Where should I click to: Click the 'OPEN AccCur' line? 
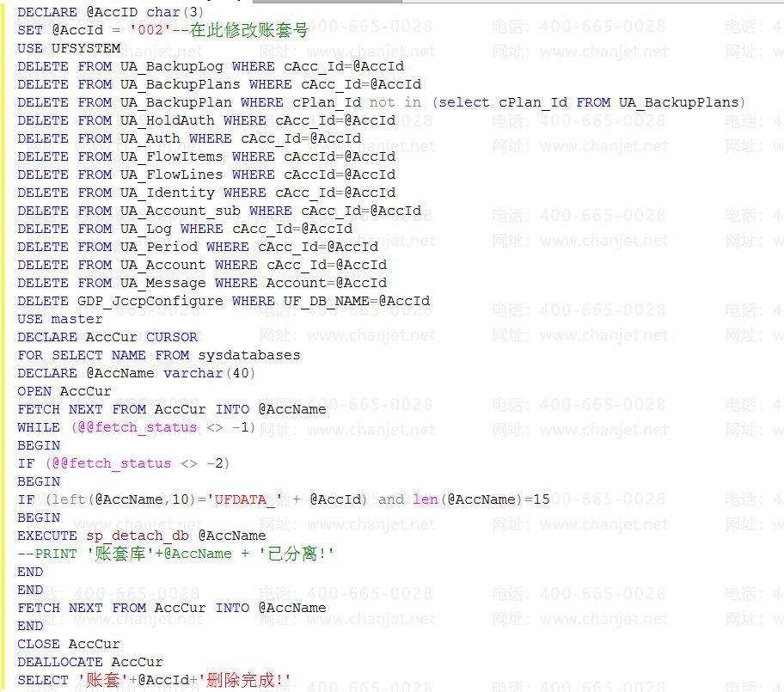point(64,390)
